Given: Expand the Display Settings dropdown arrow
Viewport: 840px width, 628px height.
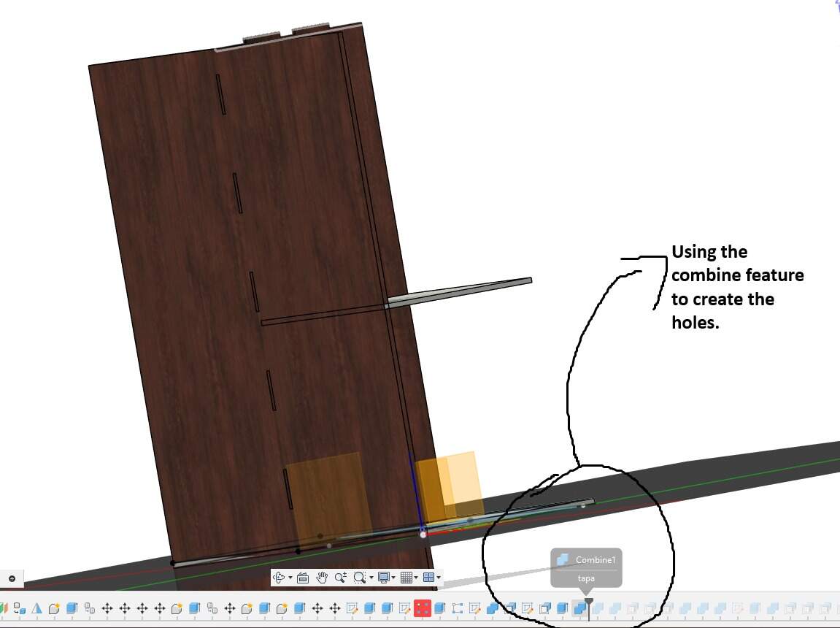Looking at the screenshot, I should click(x=393, y=578).
